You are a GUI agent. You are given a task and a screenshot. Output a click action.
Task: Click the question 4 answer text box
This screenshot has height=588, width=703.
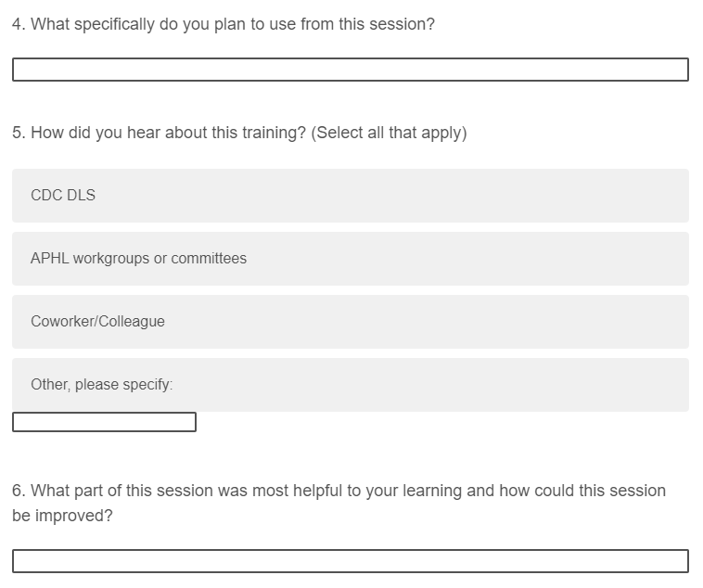(350, 70)
